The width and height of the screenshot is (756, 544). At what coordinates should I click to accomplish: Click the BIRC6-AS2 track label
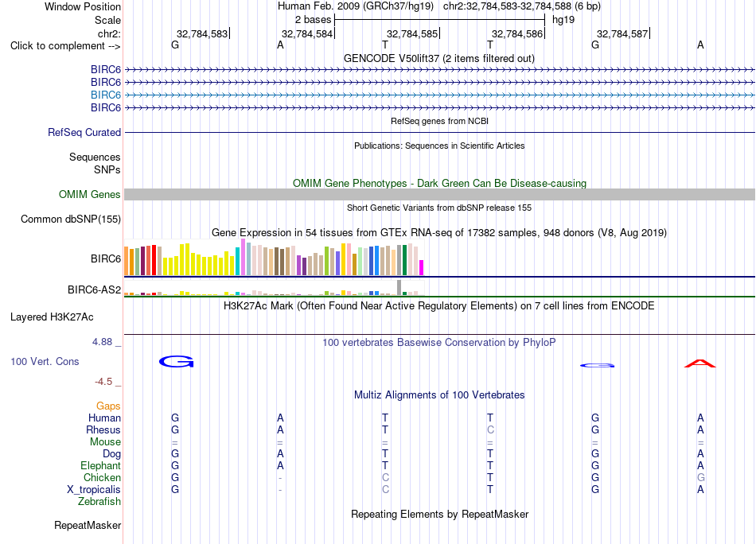[x=94, y=289]
